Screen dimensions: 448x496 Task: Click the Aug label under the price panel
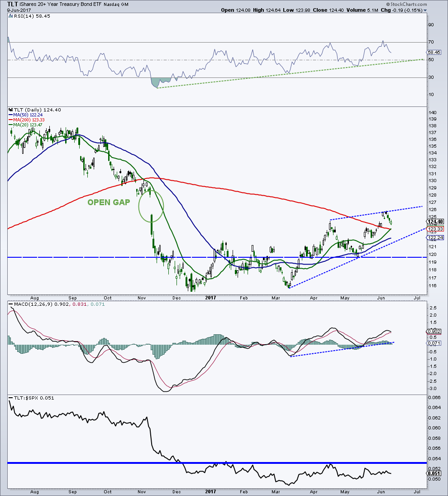click(34, 298)
